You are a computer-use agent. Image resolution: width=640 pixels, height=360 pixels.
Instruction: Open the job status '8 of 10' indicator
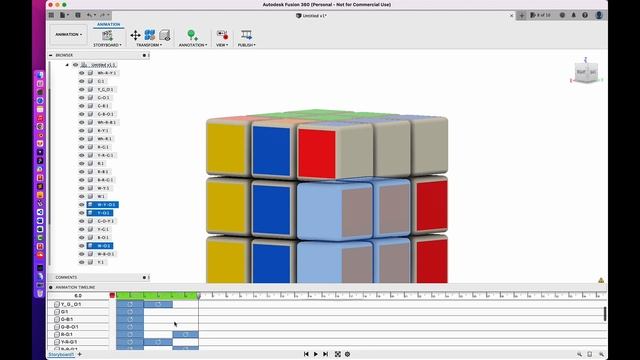point(540,16)
